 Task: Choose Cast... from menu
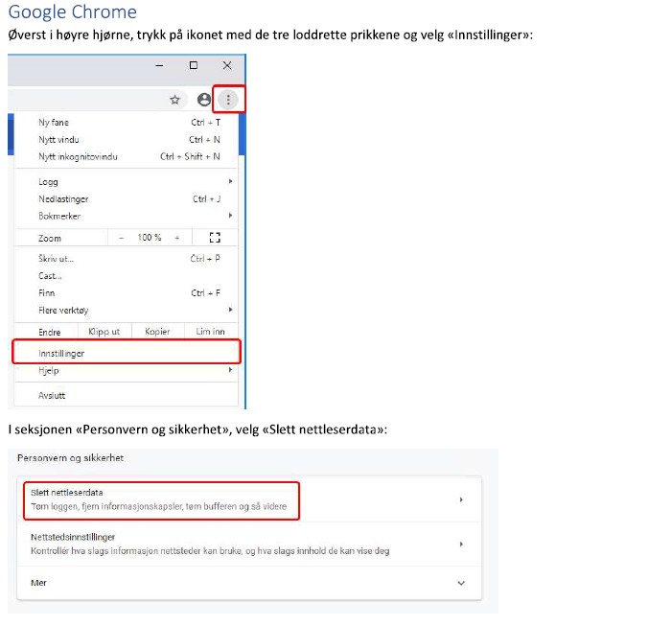(x=126, y=276)
